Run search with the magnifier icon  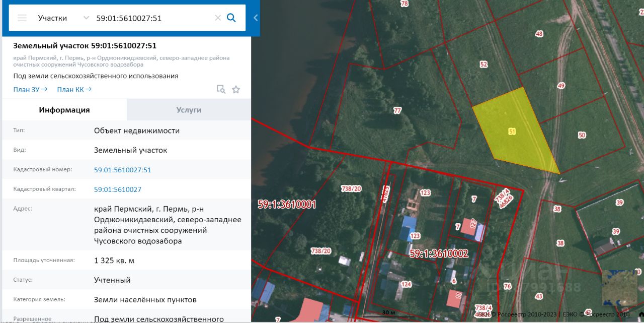click(x=231, y=18)
